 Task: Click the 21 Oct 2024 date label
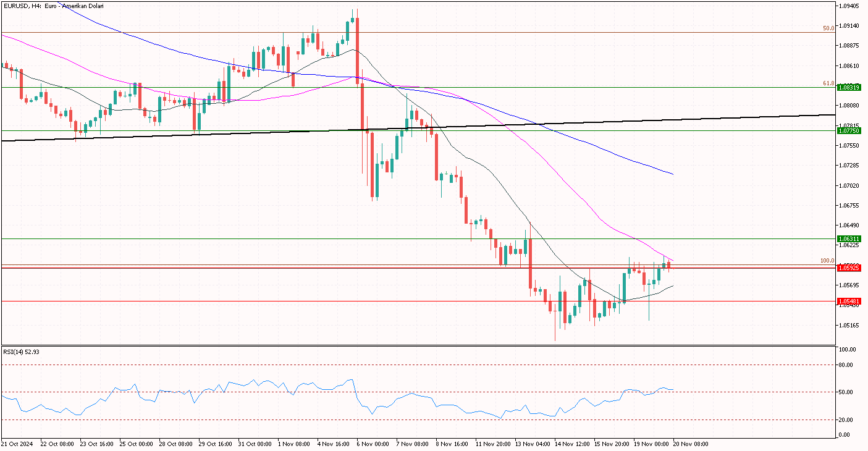pyautogui.click(x=17, y=444)
